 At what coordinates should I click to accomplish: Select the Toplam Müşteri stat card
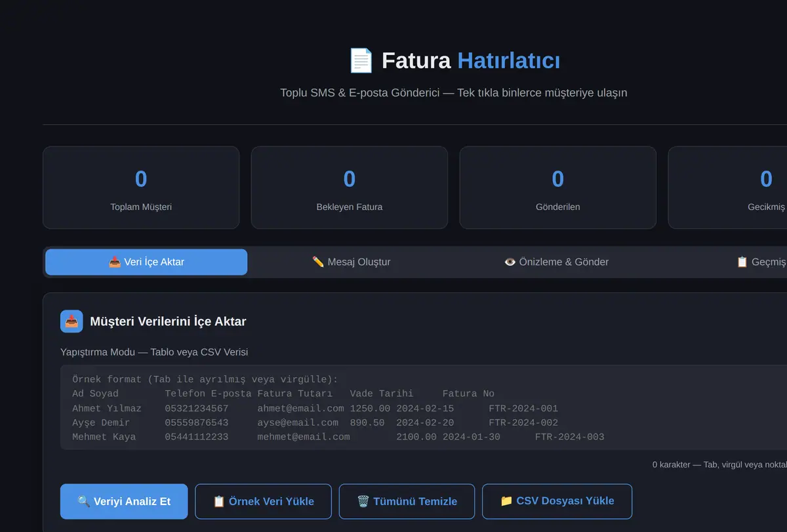(141, 188)
